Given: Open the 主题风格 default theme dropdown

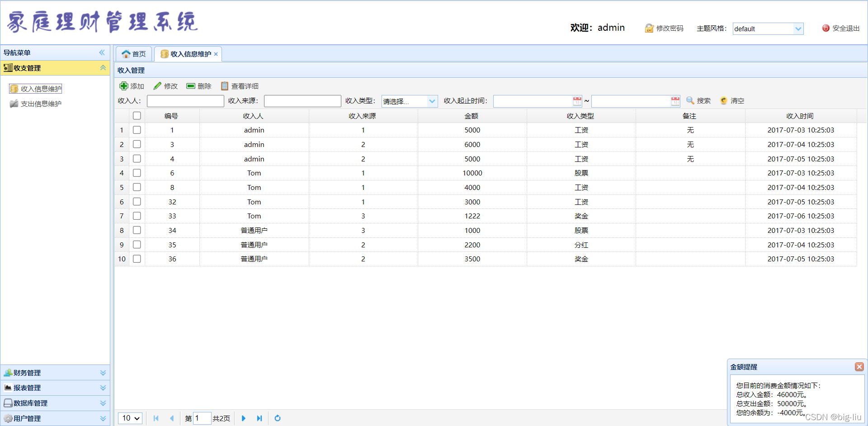Looking at the screenshot, I should (798, 28).
